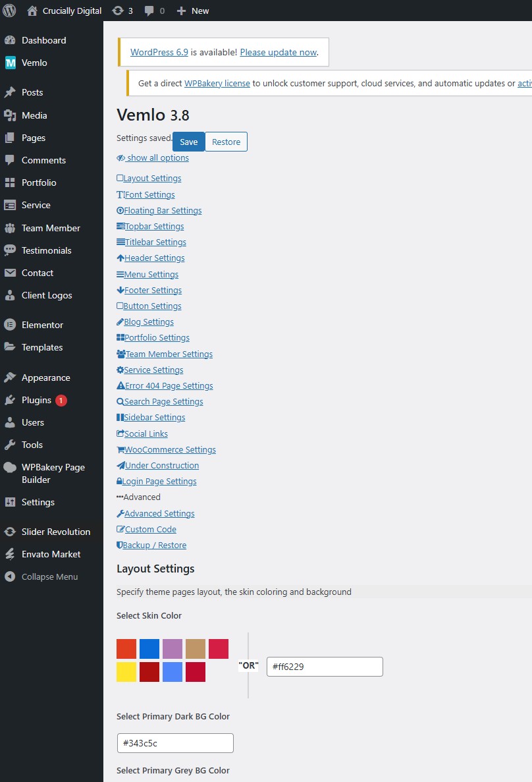
Task: Click the Please update now link
Action: pos(278,52)
